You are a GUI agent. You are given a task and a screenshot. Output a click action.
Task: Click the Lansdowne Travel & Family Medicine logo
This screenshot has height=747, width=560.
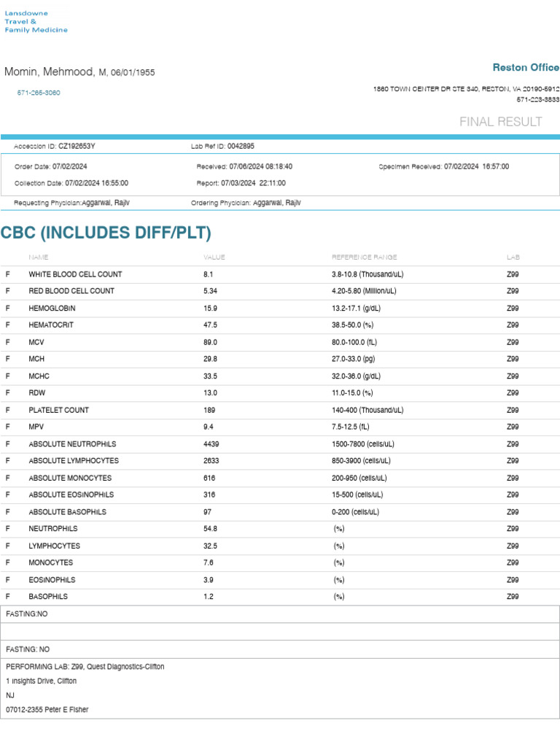pyautogui.click(x=36, y=21)
